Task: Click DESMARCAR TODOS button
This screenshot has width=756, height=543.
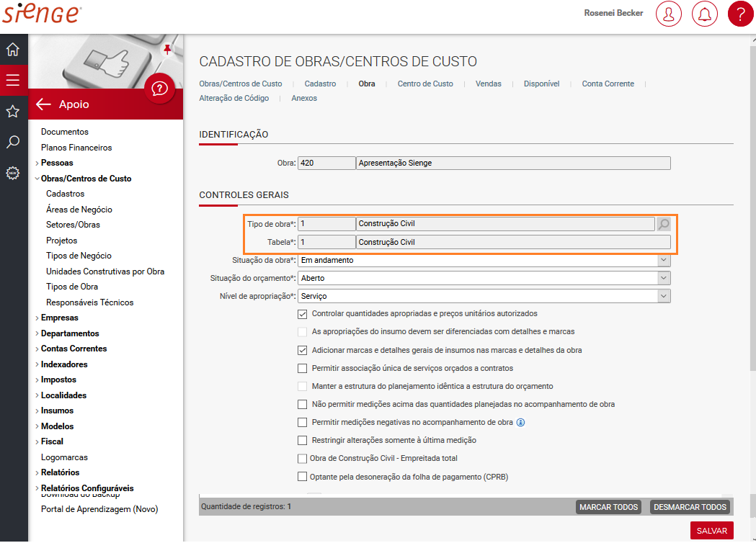Action: point(690,507)
